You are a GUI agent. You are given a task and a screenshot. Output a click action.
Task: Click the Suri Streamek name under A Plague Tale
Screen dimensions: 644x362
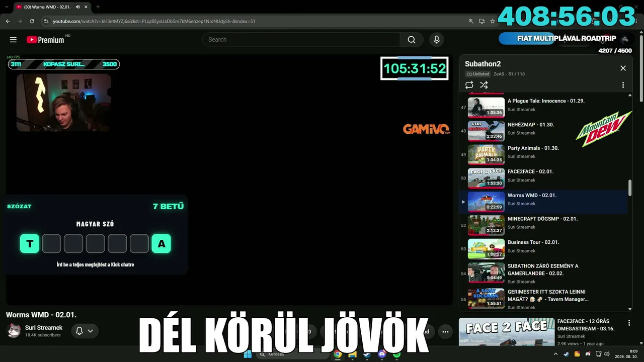pos(521,110)
